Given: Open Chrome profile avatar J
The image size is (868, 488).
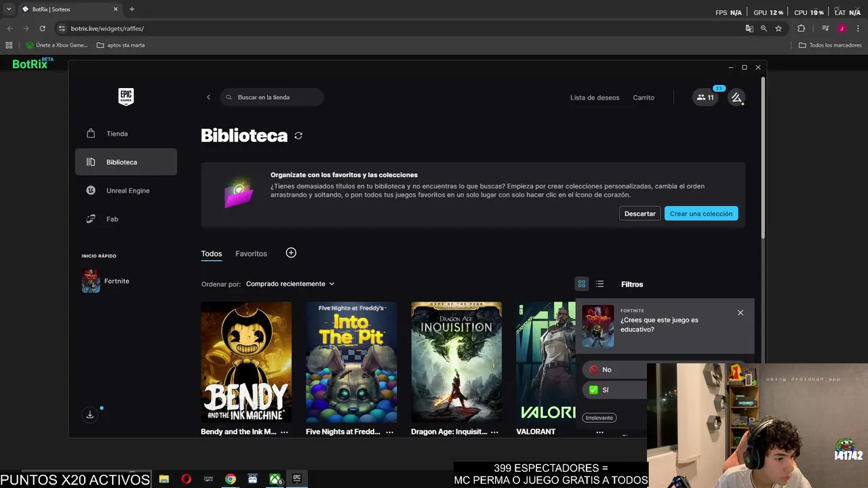Looking at the screenshot, I should tap(842, 28).
